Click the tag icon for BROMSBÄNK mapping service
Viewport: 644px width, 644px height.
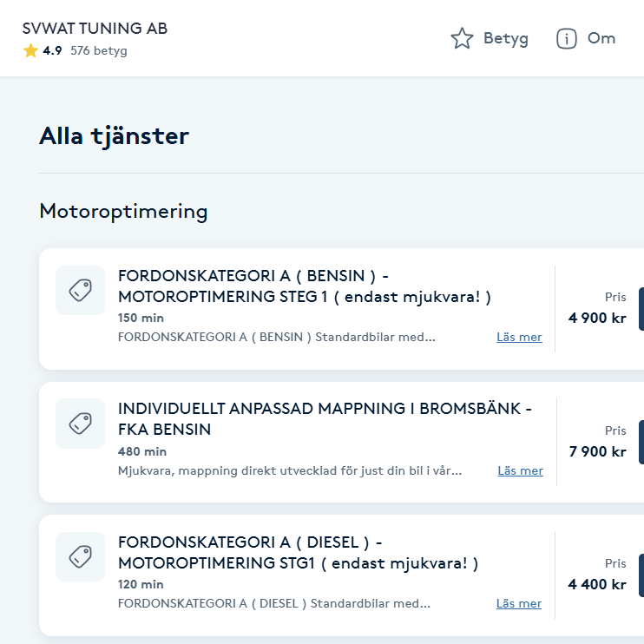(x=80, y=424)
